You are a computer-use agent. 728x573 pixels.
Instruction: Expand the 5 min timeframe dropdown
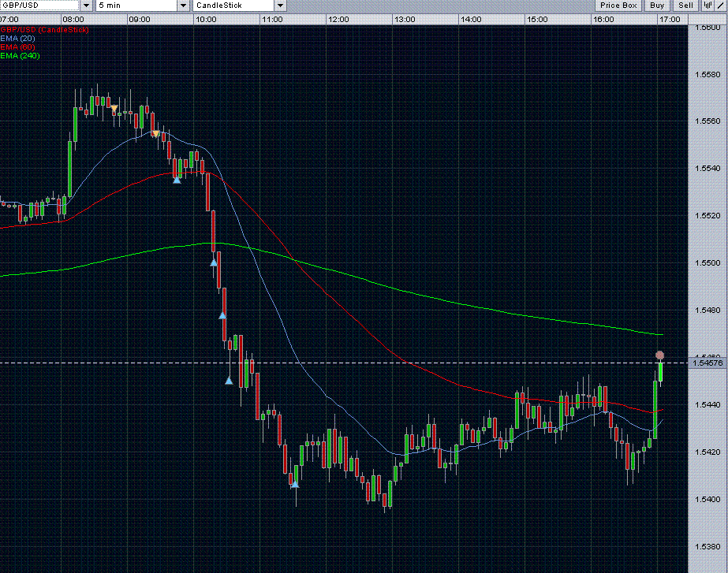click(183, 6)
